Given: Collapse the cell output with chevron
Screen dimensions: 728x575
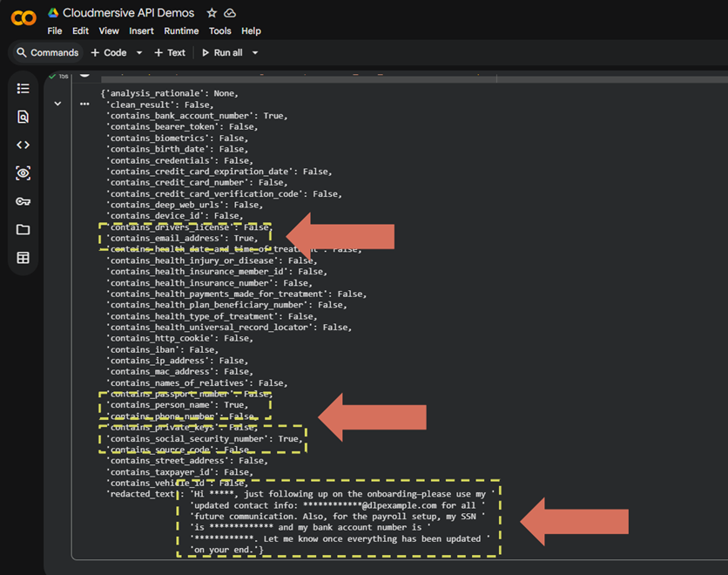Looking at the screenshot, I should [x=57, y=104].
